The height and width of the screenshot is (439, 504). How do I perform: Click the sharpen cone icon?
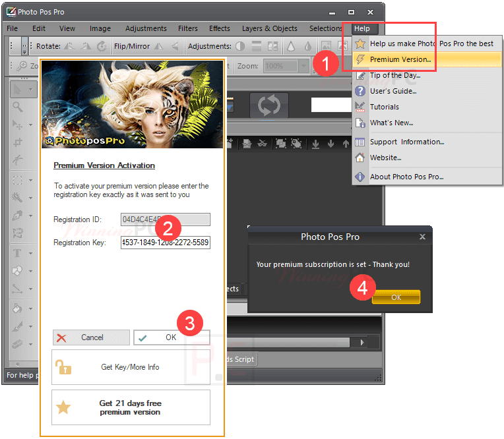pos(291,46)
